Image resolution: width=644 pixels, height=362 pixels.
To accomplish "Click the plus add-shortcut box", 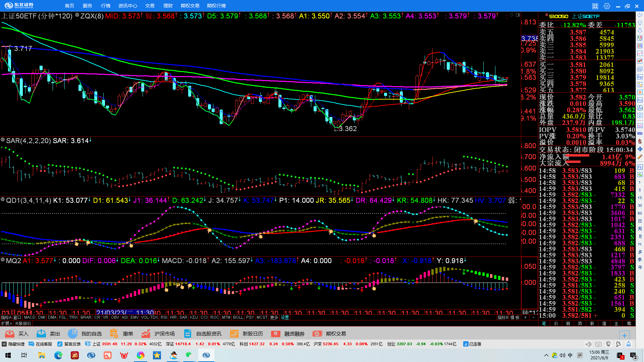I will pos(624,335).
